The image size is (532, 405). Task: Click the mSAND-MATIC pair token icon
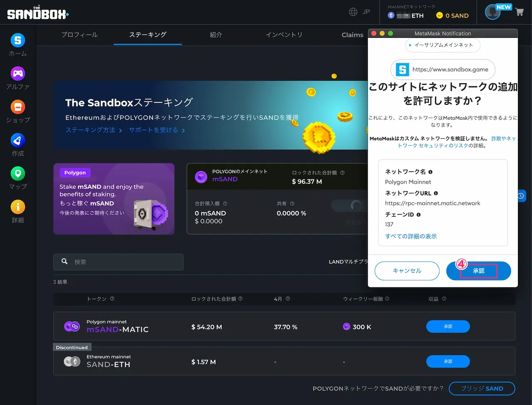point(72,326)
